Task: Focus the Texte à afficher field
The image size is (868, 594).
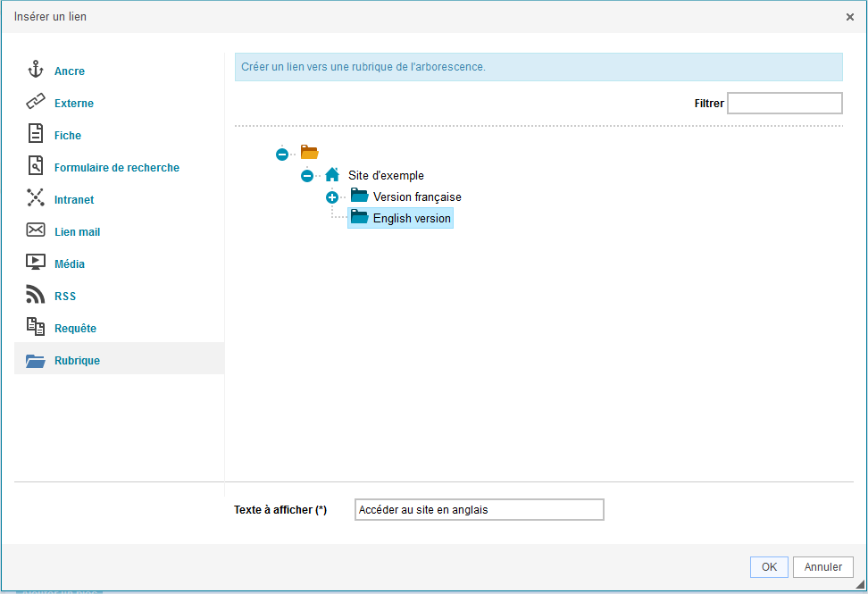Action: coord(479,509)
